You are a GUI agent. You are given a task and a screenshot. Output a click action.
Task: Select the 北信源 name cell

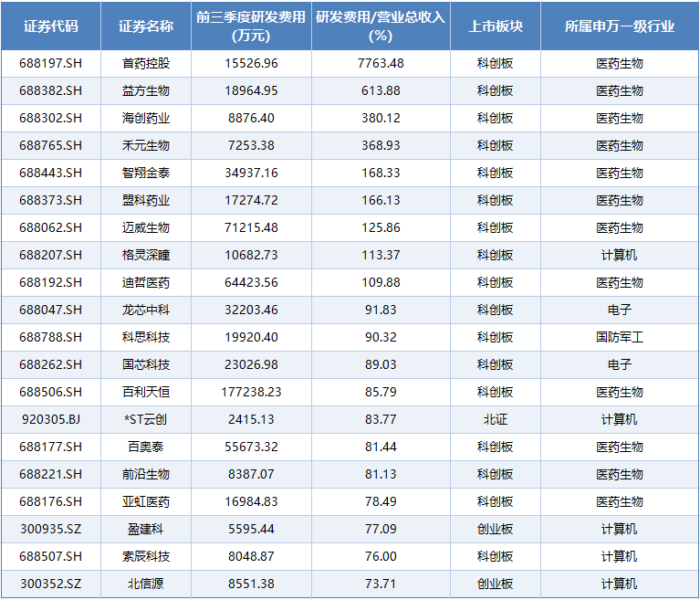click(146, 584)
